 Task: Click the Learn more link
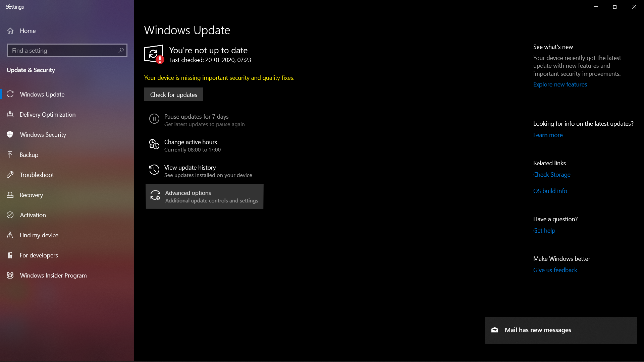548,135
